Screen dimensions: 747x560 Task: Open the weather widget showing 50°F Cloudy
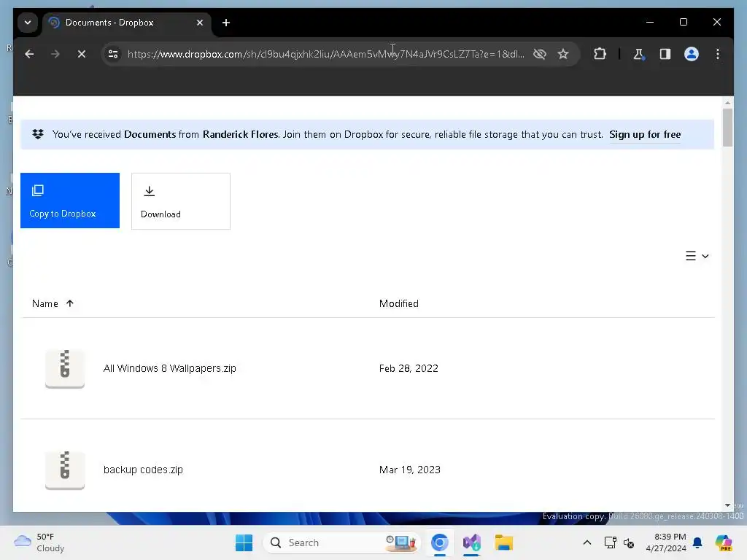[39, 542]
